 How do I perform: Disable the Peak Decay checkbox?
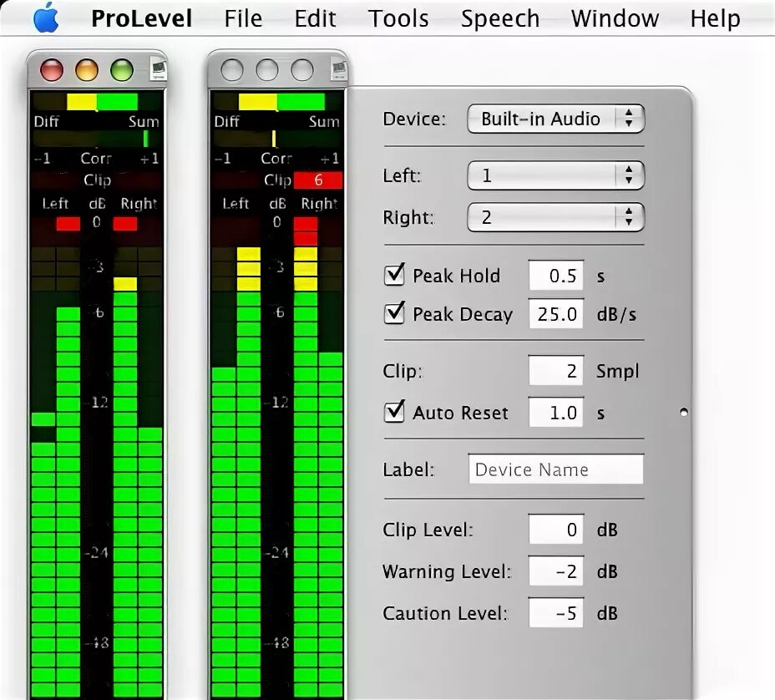point(394,313)
